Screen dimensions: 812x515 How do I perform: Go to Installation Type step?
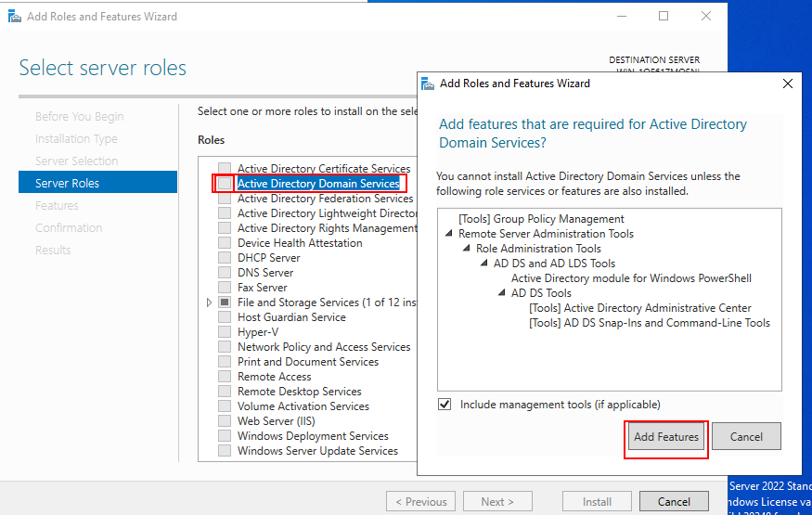point(76,138)
